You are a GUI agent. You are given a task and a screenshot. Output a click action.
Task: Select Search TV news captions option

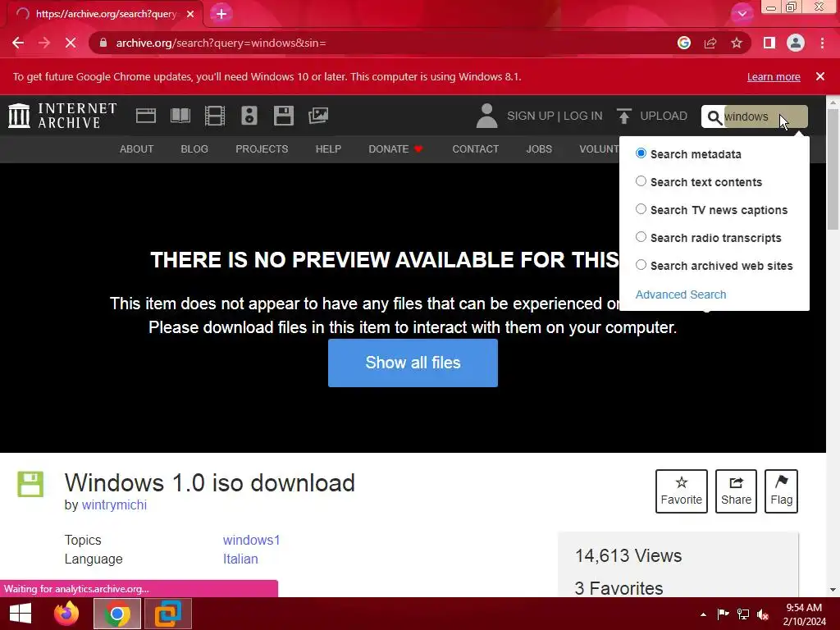[x=641, y=209]
